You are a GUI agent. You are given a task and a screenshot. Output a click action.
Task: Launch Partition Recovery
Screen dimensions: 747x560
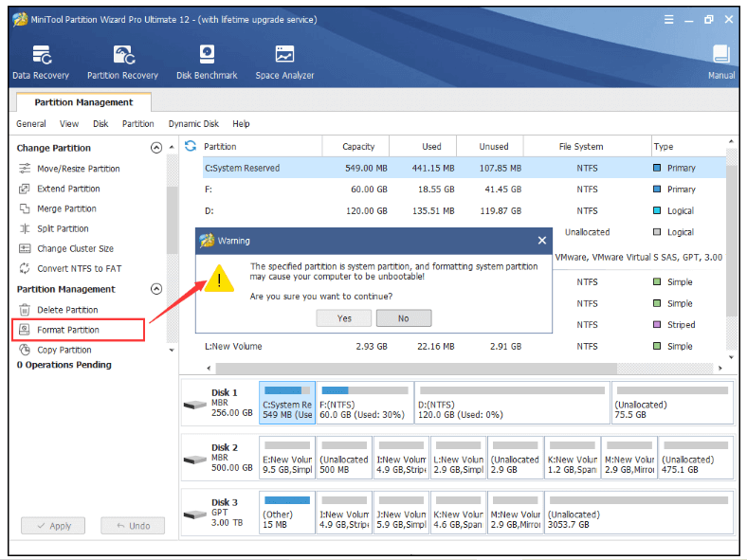[122, 62]
